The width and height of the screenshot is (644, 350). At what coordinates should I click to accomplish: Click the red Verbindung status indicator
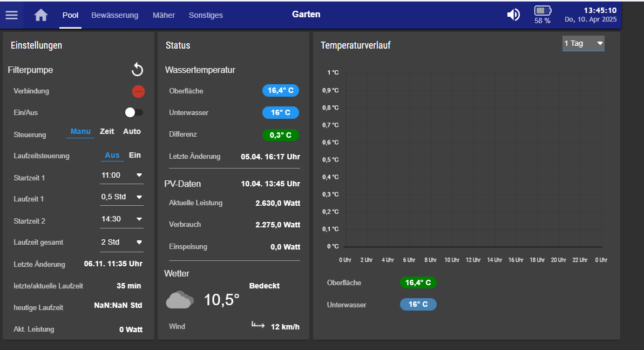pyautogui.click(x=138, y=91)
